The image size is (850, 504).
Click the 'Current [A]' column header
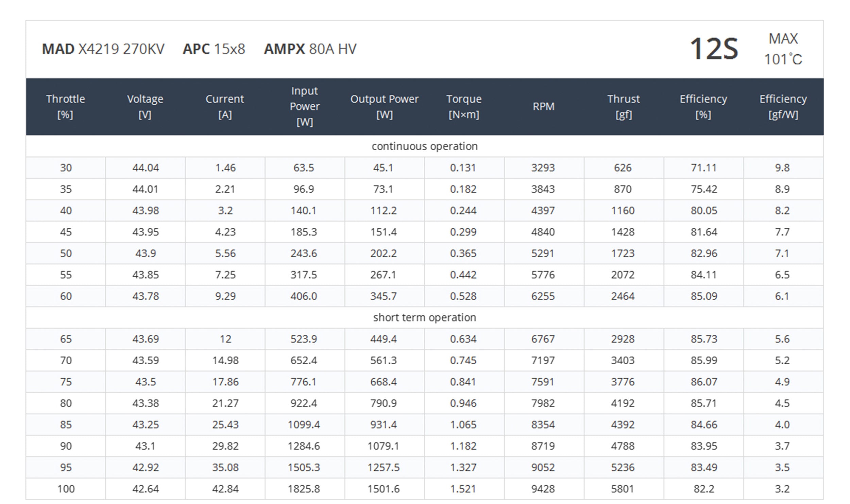225,106
